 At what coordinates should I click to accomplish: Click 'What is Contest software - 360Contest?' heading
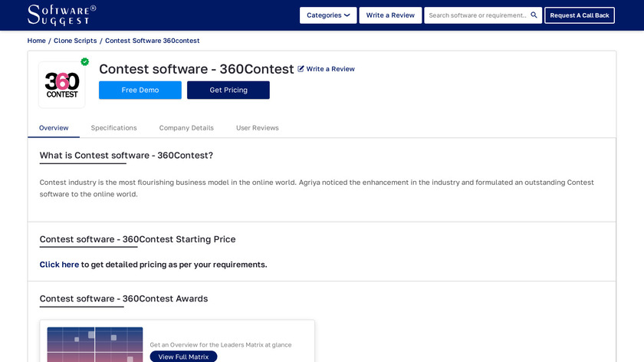coord(126,156)
